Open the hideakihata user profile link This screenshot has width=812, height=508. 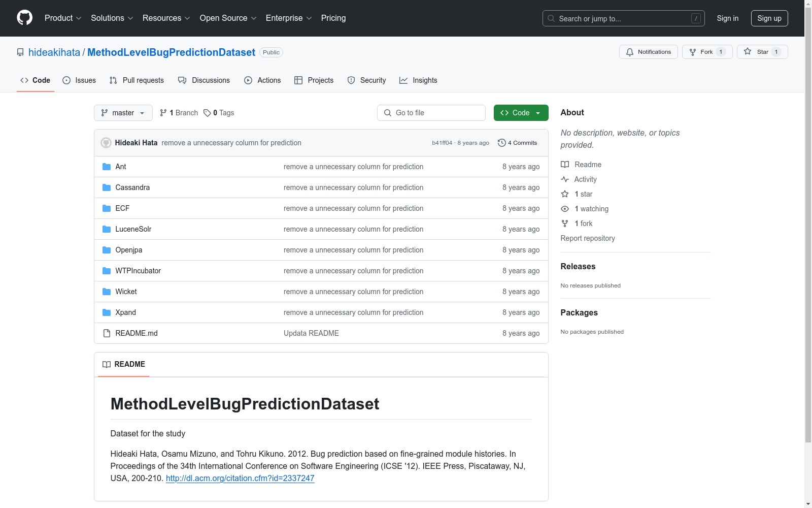tap(54, 52)
